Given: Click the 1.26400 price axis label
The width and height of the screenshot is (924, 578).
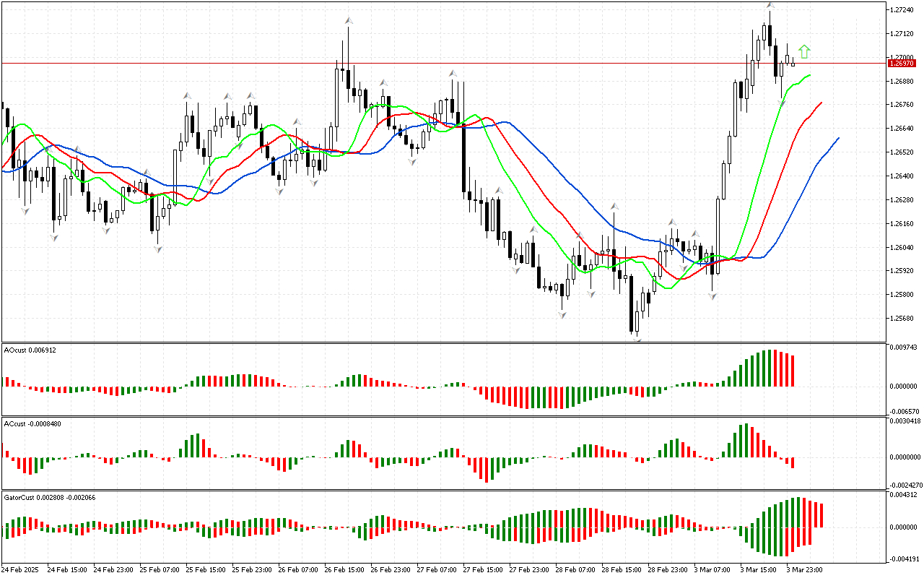Looking at the screenshot, I should [x=902, y=176].
